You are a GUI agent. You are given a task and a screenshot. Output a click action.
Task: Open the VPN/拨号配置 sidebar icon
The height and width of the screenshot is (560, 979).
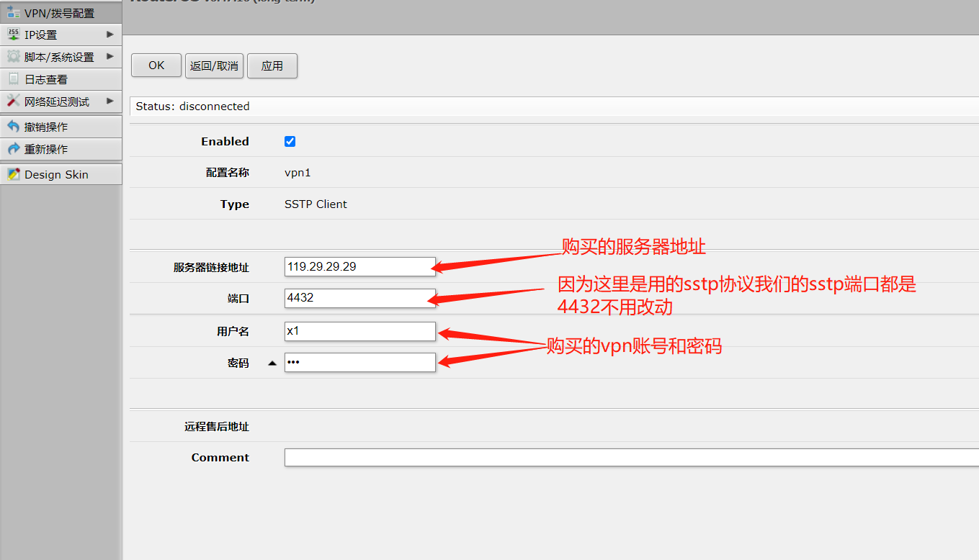pos(14,12)
